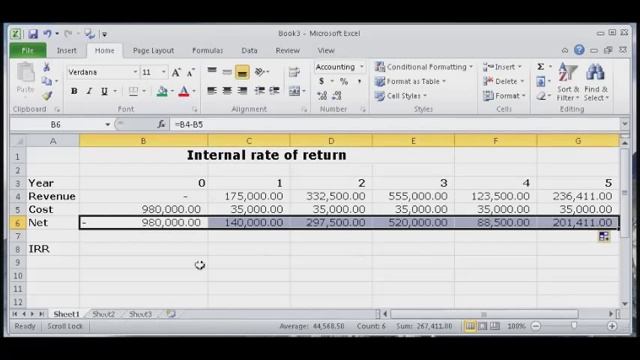Open the Accounting number format dropdown

[x=362, y=67]
